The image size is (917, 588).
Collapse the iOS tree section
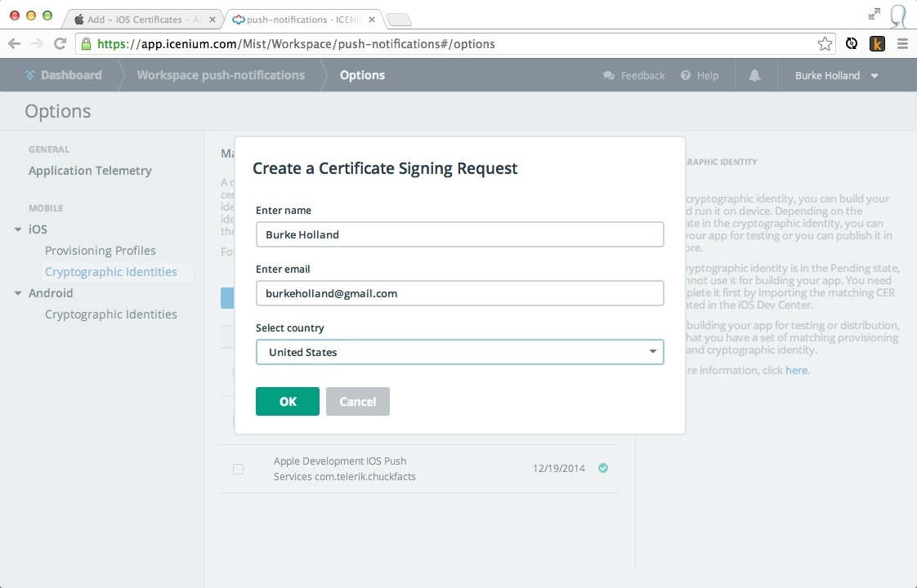pos(18,229)
